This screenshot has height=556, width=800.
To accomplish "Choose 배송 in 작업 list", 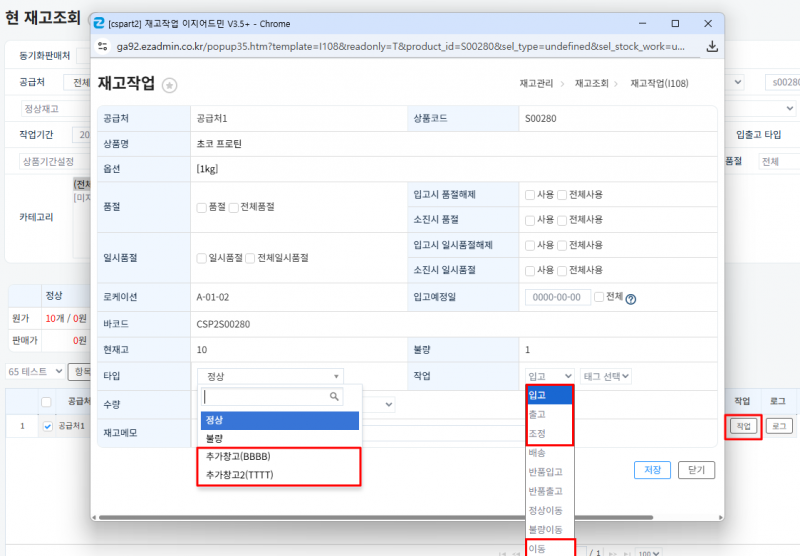I will click(x=549, y=453).
